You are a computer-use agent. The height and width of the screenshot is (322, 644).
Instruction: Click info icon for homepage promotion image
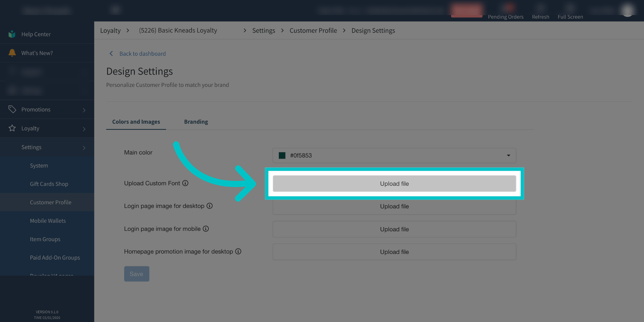tap(238, 252)
